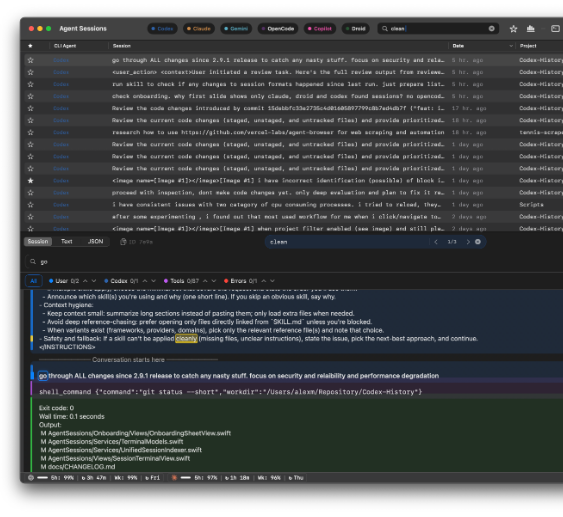This screenshot has width=563, height=517.
Task: Unstar the 'i have incorrect identification' session
Action: [x=31, y=181]
